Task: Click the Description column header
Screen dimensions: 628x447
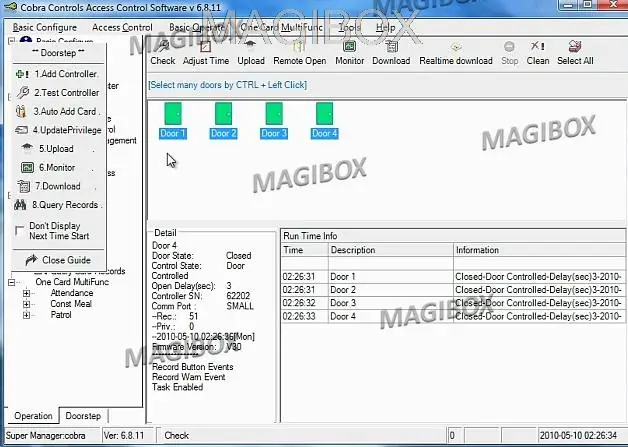Action: click(x=390, y=250)
